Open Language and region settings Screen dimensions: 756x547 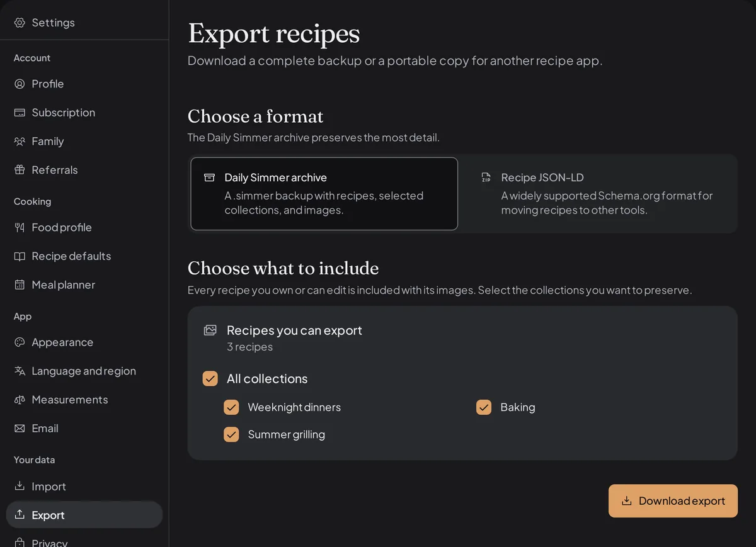click(x=84, y=371)
